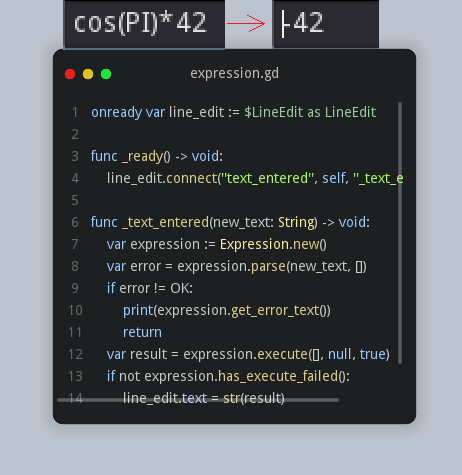
Task: Click the cos(PI)*42 input field
Action: (x=144, y=24)
